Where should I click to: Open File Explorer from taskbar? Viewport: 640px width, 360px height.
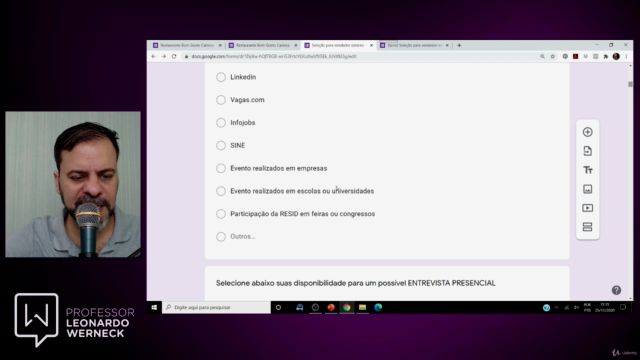[x=362, y=307]
